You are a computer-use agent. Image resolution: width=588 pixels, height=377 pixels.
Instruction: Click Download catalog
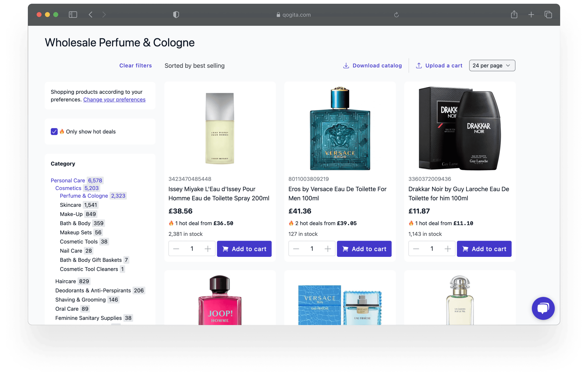372,66
